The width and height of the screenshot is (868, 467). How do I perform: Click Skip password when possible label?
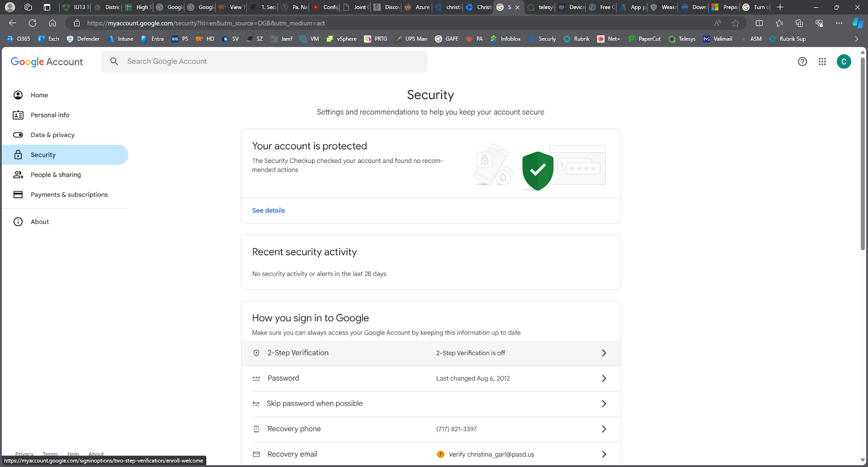(x=315, y=403)
